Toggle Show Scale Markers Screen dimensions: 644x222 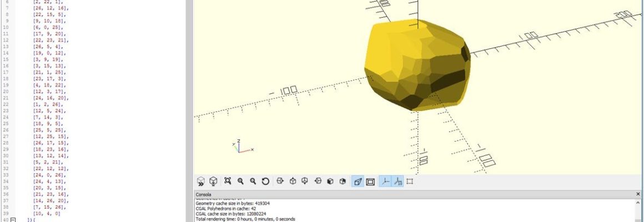(398, 181)
